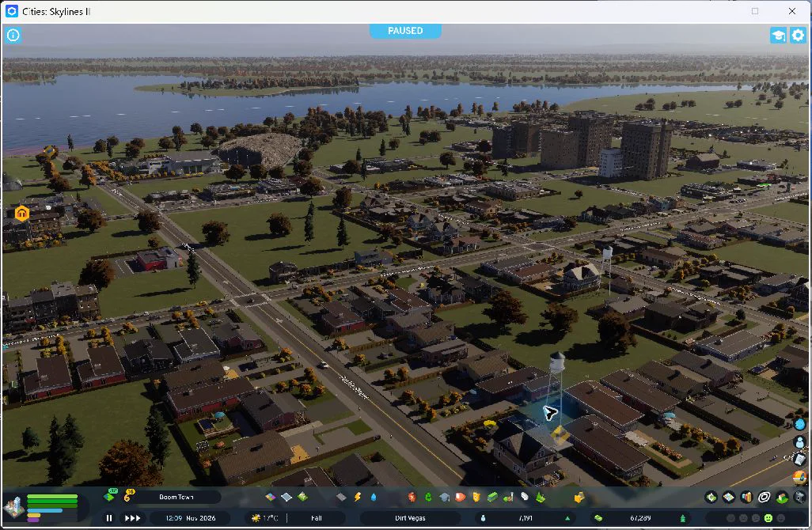Open the Event Journal document icon
Viewport: 812px width, 530px height.
(800, 459)
